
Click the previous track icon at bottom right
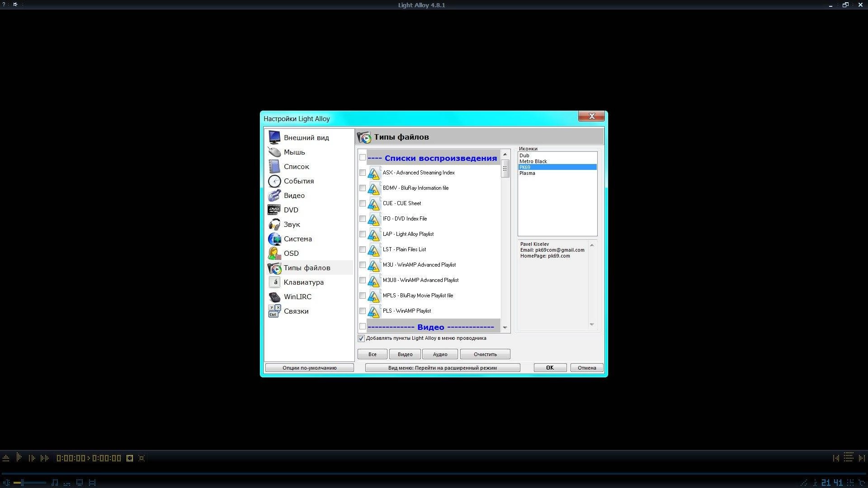(x=836, y=458)
